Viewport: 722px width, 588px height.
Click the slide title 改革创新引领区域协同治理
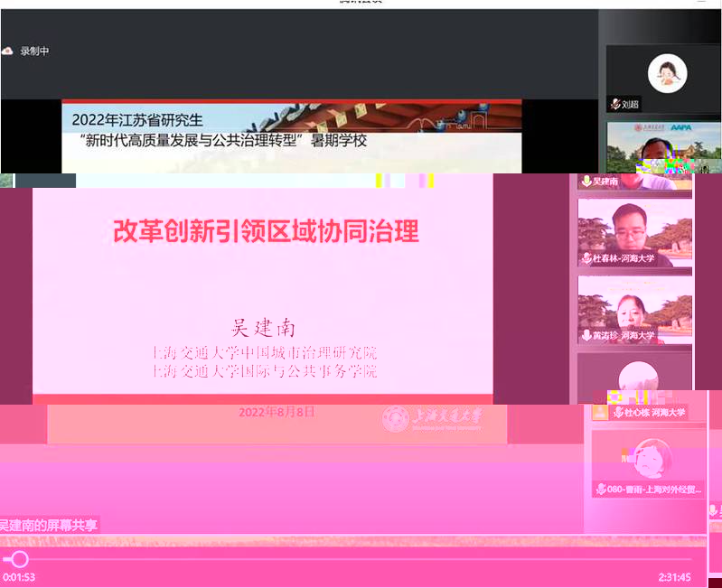tap(266, 231)
